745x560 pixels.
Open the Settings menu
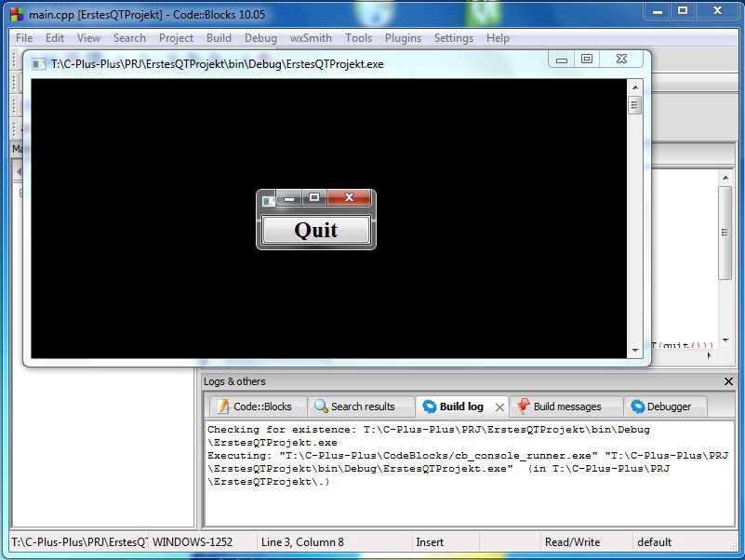[454, 38]
